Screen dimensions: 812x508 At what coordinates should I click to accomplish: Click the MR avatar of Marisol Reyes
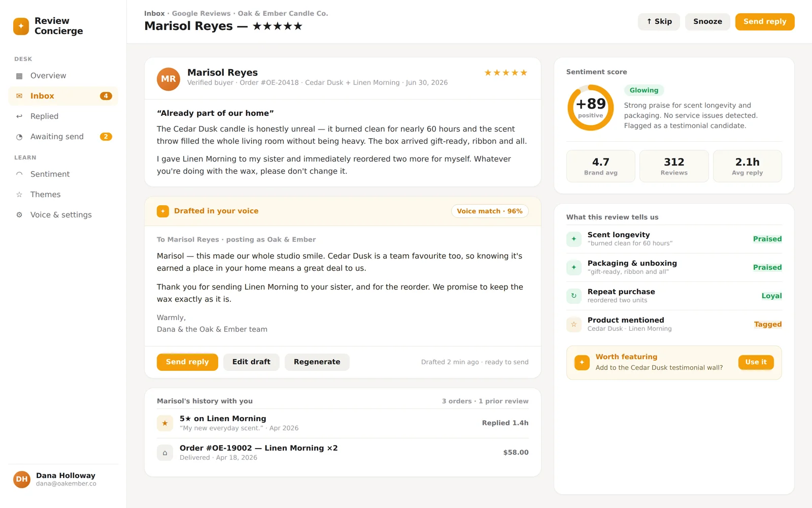[168, 79]
